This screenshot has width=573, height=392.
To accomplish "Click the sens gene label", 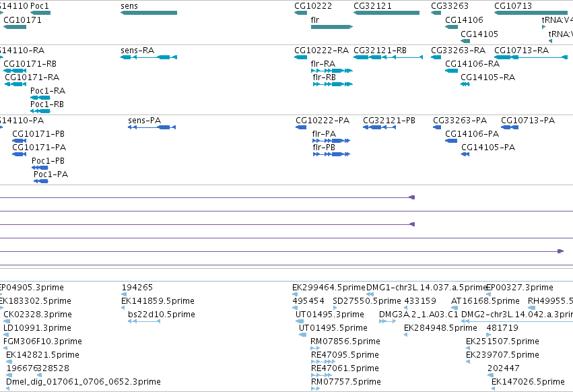I will point(129,6).
